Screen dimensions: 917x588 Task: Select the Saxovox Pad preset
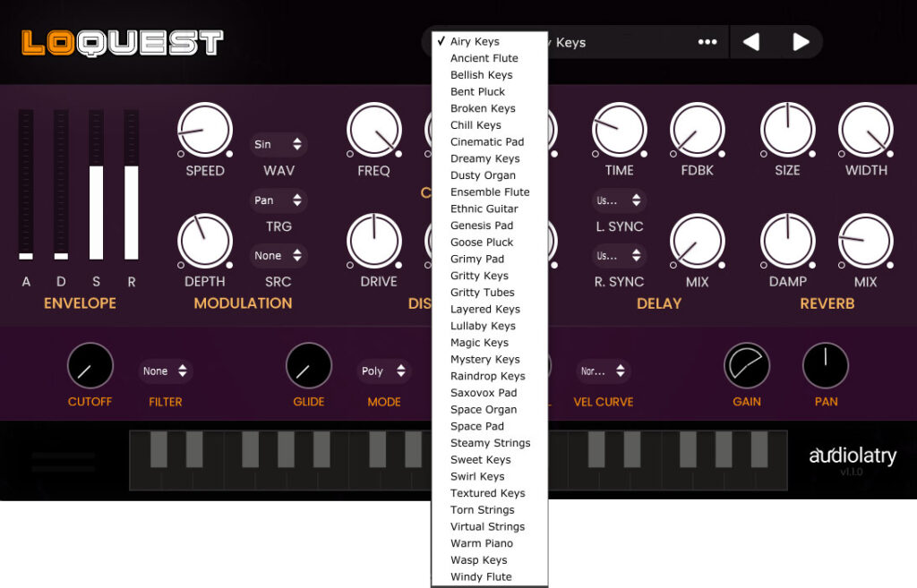(x=490, y=393)
